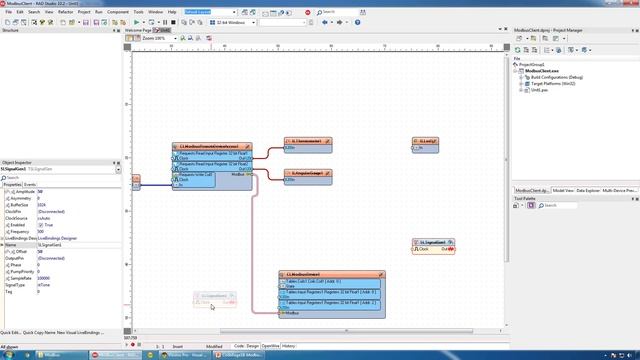Open the Component menu
The image size is (640, 360).
[118, 12]
